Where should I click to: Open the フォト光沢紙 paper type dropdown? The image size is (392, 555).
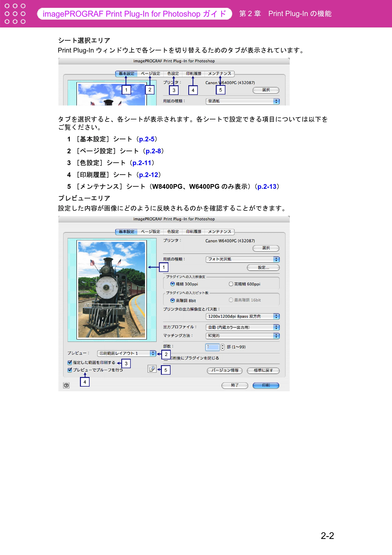tap(242, 259)
